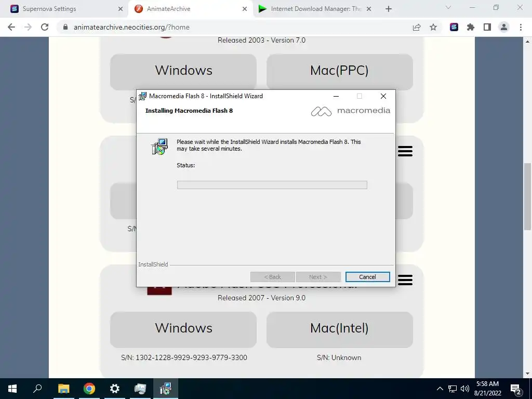Close the Supernova Settings tab

coord(121,9)
